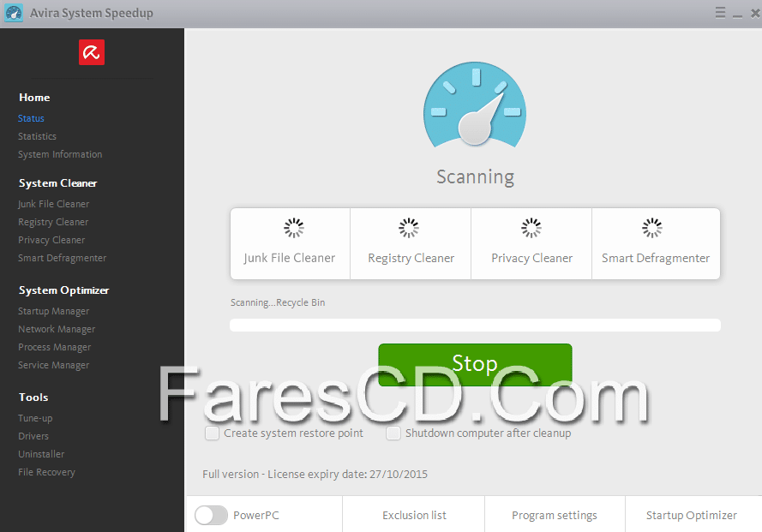Open Statistics in the sidebar
This screenshot has width=762, height=532.
point(37,136)
